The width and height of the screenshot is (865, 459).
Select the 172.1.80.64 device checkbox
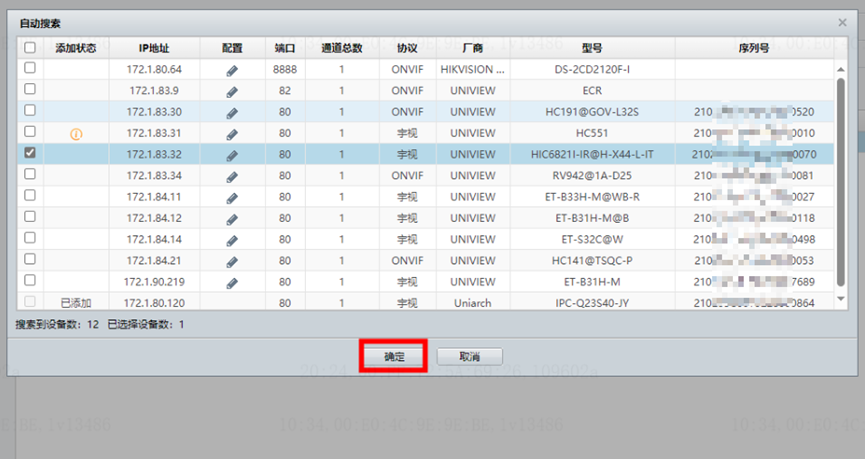tap(30, 68)
